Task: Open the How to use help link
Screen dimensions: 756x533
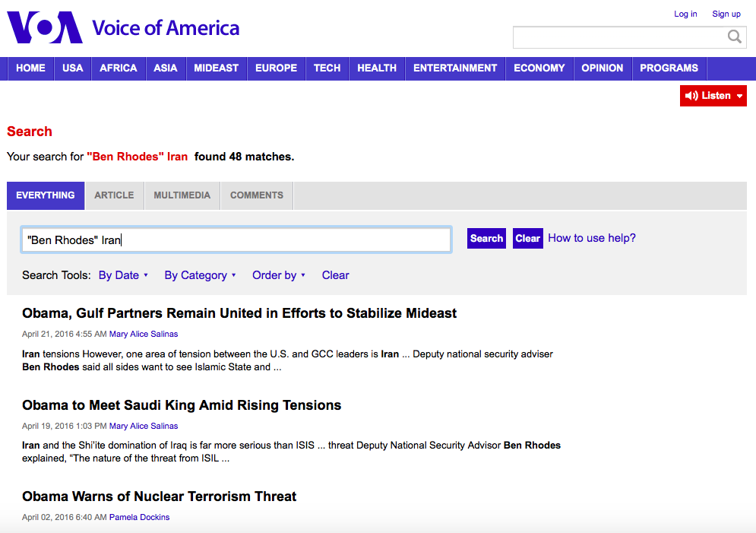Action: pyautogui.click(x=592, y=238)
